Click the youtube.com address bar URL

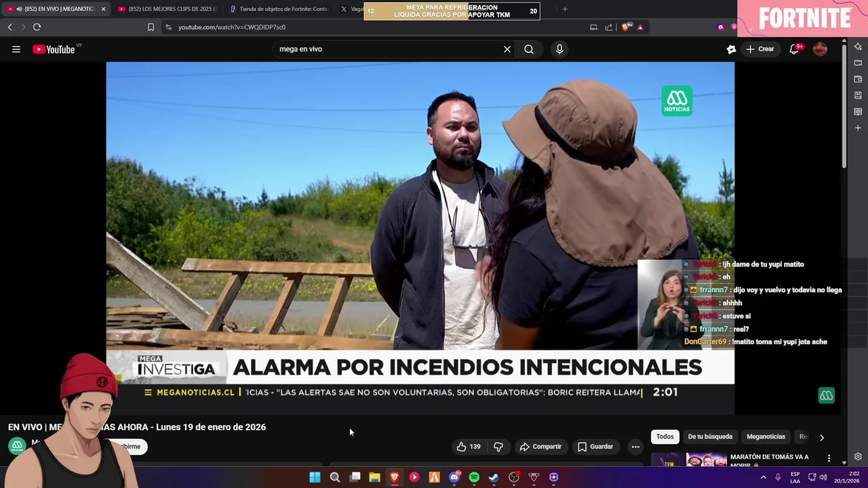pyautogui.click(x=232, y=27)
